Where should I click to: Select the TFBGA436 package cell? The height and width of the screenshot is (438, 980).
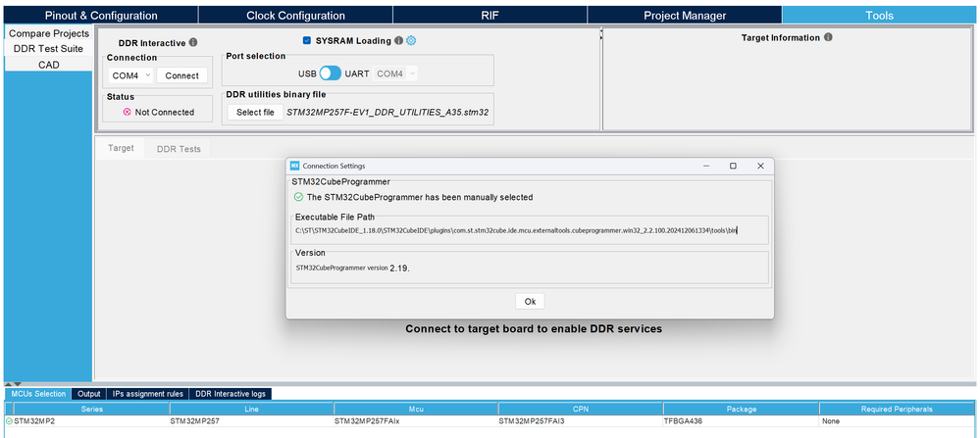(742, 421)
